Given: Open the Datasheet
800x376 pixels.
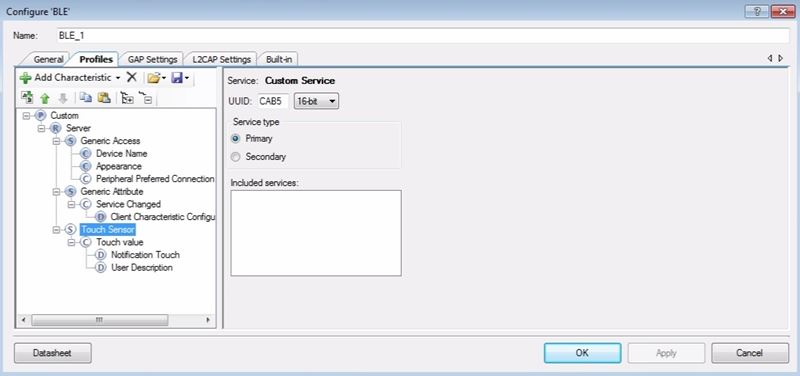Looking at the screenshot, I should [53, 353].
